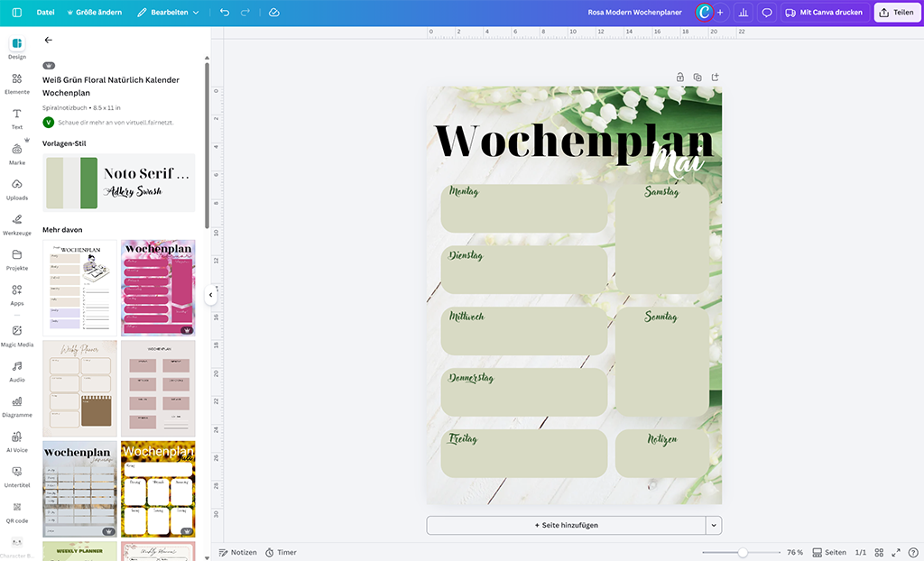Open Größe ändern option

94,13
